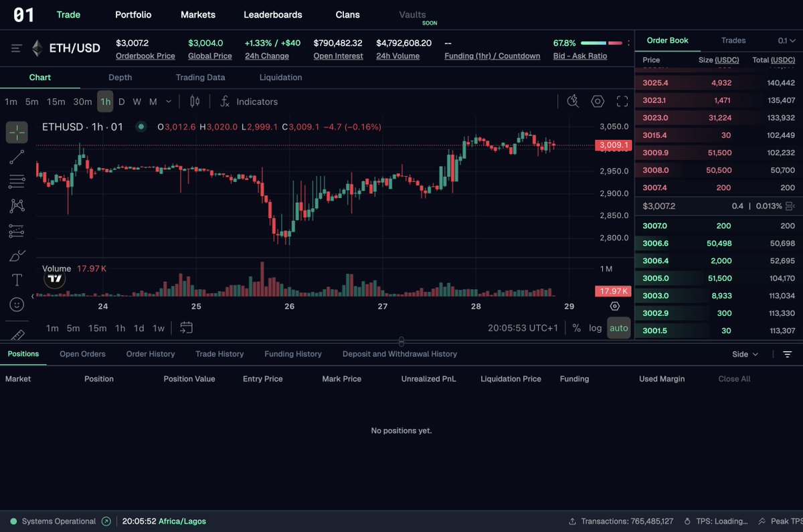Select the XABCD pattern drawing tool
The image size is (803, 532).
pos(17,206)
